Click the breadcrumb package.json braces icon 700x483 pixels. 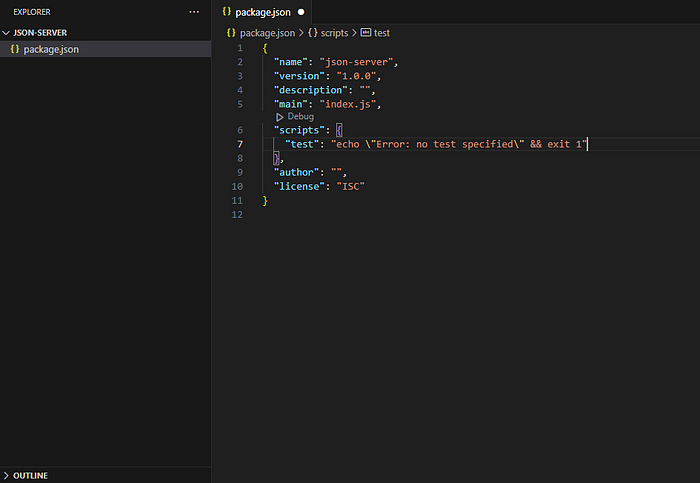[231, 33]
